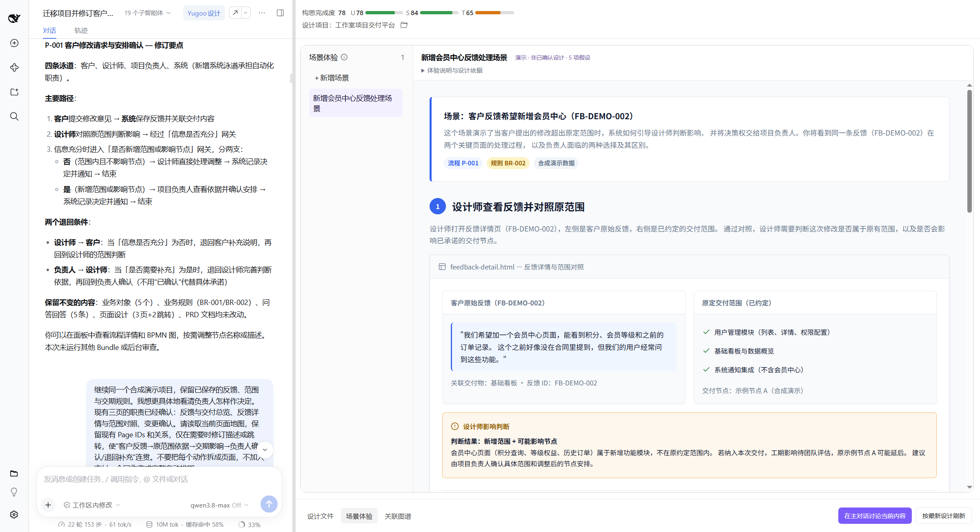Click the lightbulb ideas icon
The height and width of the screenshot is (532, 980).
coord(14,492)
